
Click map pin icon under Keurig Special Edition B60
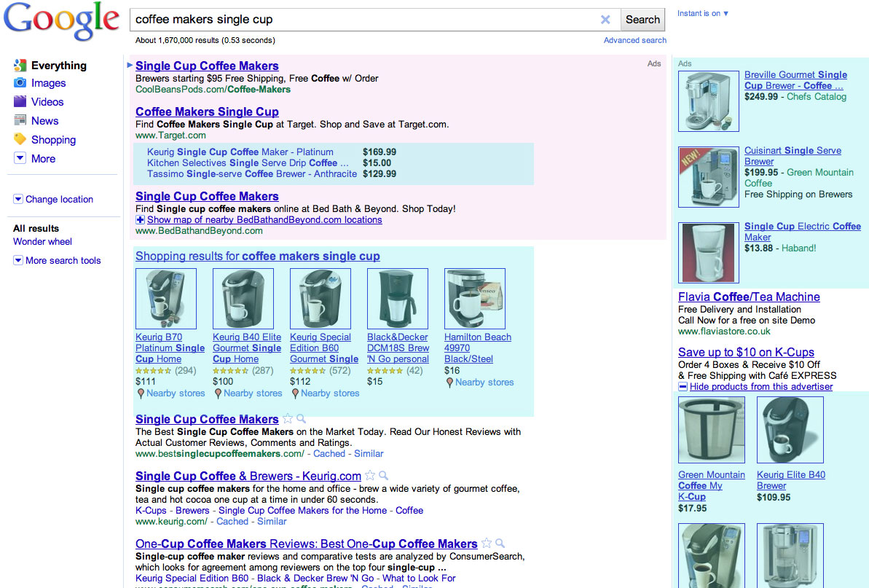296,393
